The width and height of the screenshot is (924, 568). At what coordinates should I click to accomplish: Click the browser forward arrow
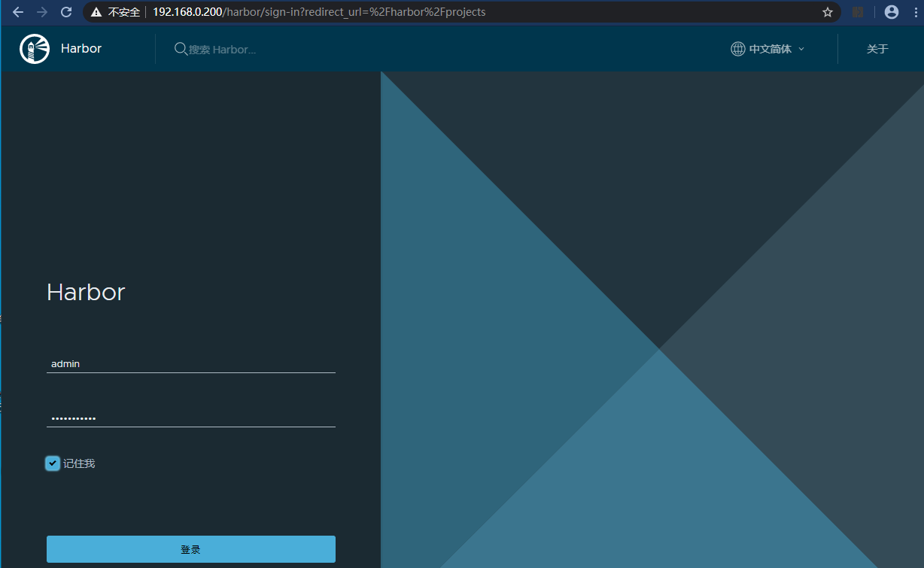coord(42,12)
